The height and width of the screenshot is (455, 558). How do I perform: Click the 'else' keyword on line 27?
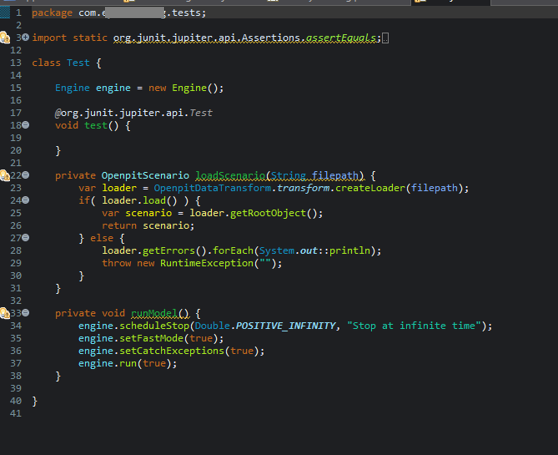[101, 238]
